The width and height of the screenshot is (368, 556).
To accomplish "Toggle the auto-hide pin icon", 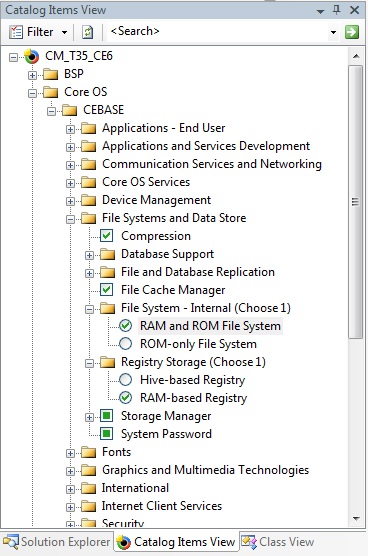I will 337,10.
